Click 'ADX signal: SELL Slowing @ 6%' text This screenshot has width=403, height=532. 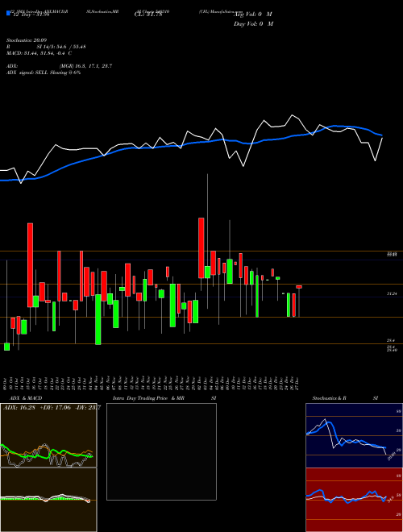(44, 73)
